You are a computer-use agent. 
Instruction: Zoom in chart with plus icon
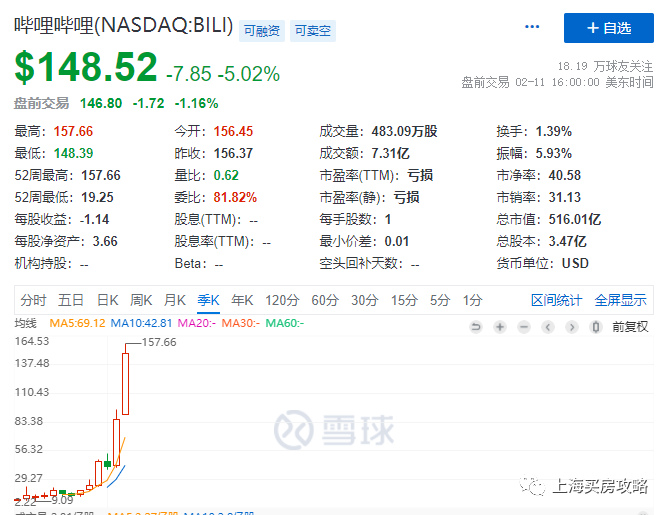tap(500, 327)
